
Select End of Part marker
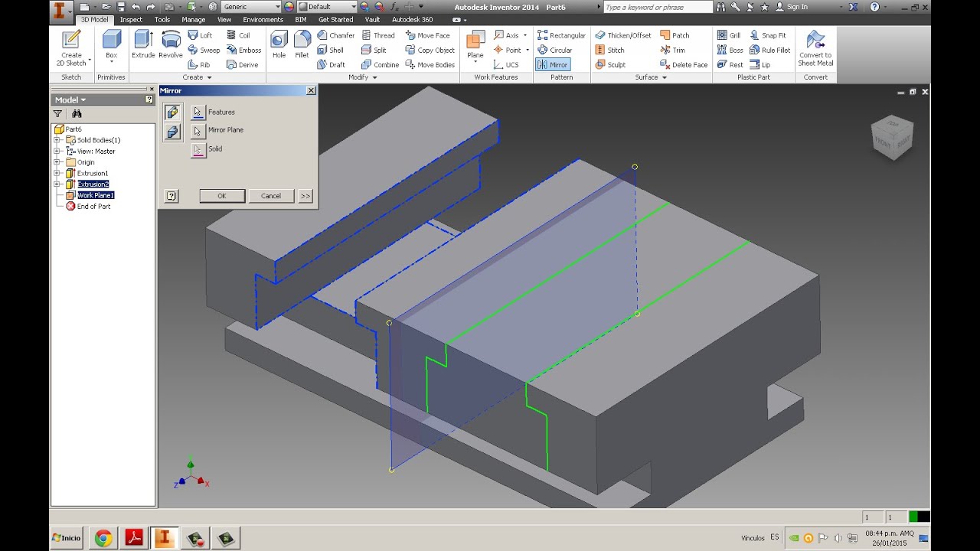[93, 207]
